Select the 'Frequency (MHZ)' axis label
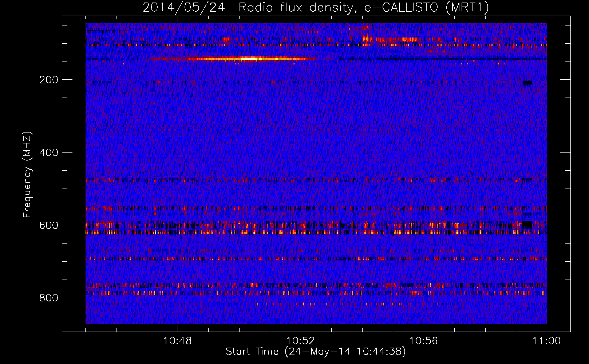The height and width of the screenshot is (364, 589). 27,175
